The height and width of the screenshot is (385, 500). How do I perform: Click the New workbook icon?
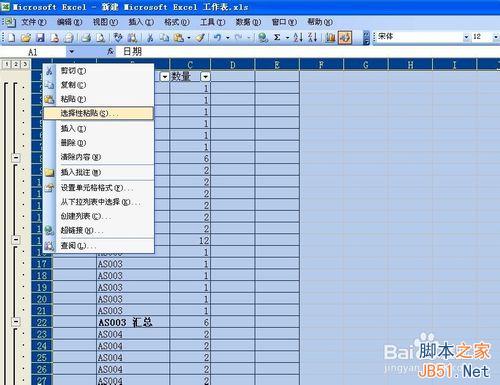click(11, 38)
